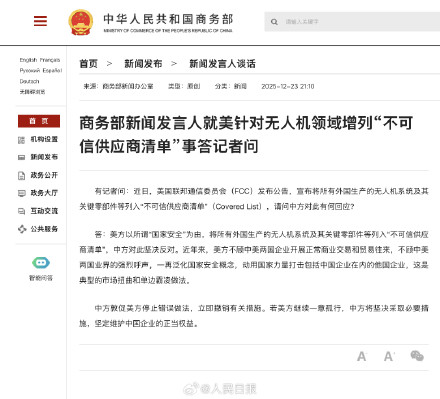Click the 智能问答 label

[41, 278]
